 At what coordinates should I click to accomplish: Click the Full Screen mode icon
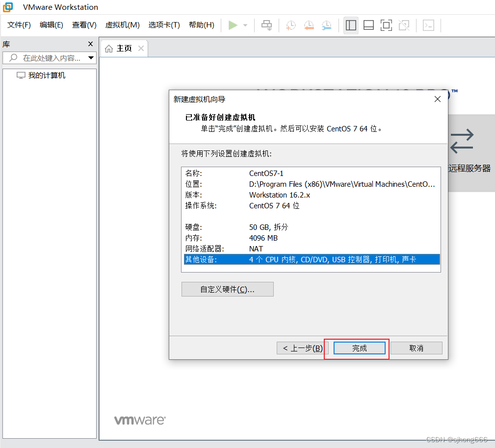click(386, 25)
